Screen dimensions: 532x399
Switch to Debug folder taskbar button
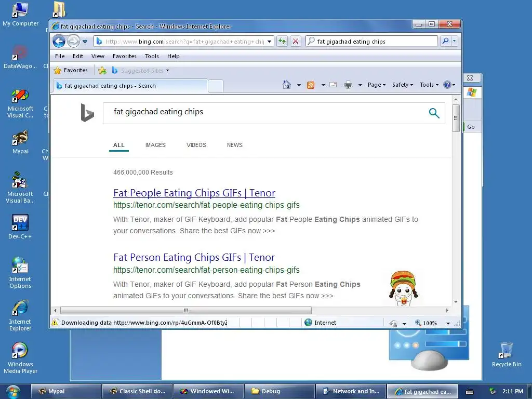coord(279,391)
